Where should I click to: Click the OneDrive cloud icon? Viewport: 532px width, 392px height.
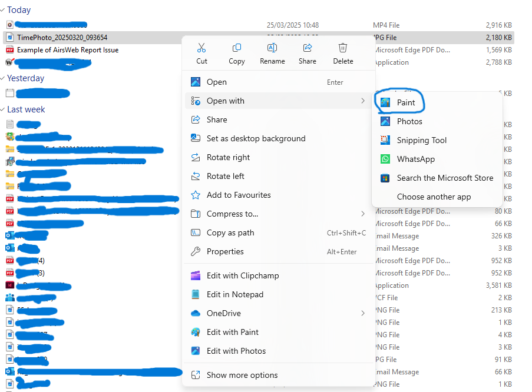[196, 313]
